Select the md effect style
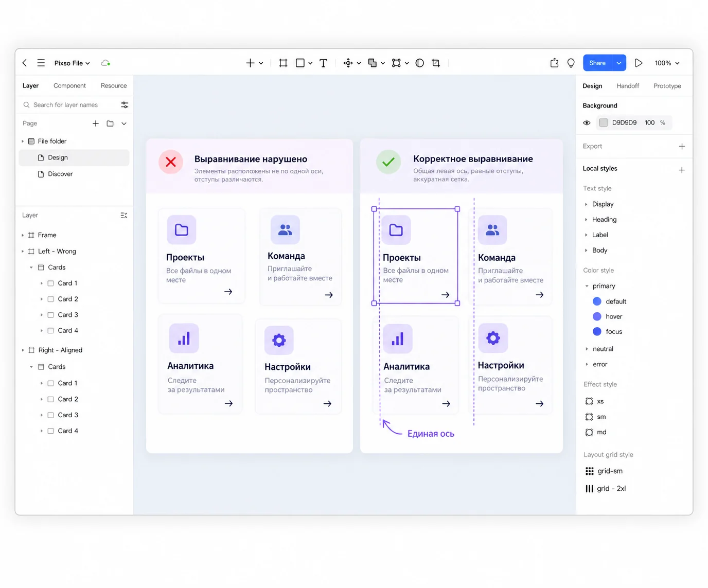 [x=596, y=432]
